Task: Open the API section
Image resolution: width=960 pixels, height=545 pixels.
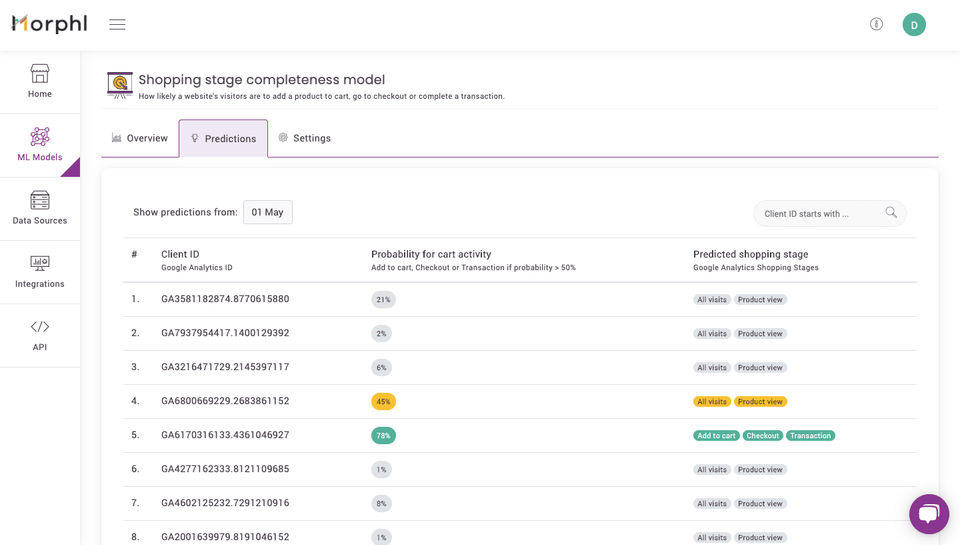Action: click(x=40, y=335)
